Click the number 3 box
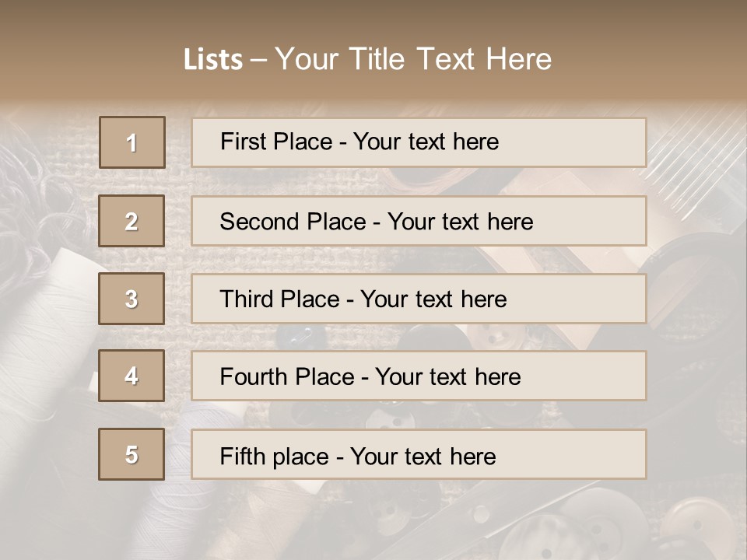The width and height of the screenshot is (747, 560). click(132, 299)
